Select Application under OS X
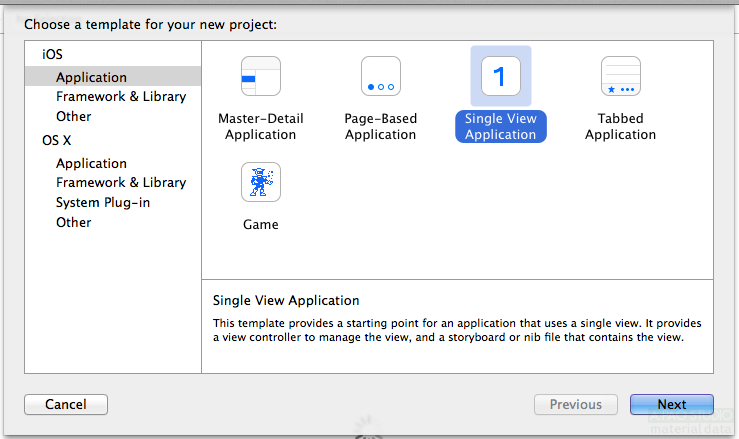 91,163
